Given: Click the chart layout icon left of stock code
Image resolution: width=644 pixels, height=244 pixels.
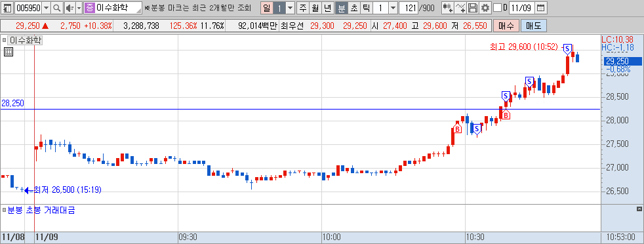Looking at the screenshot, I should 7,8.
